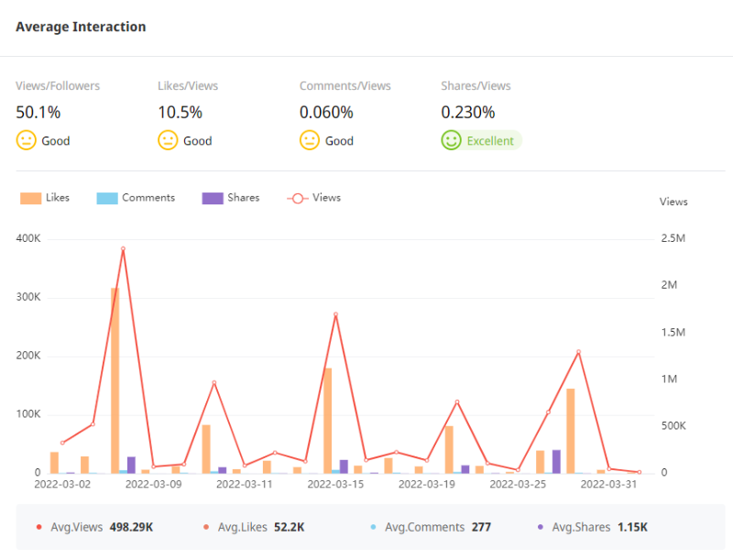The width and height of the screenshot is (733, 560).
Task: Hide the Comments series via the legend
Action: click(136, 198)
